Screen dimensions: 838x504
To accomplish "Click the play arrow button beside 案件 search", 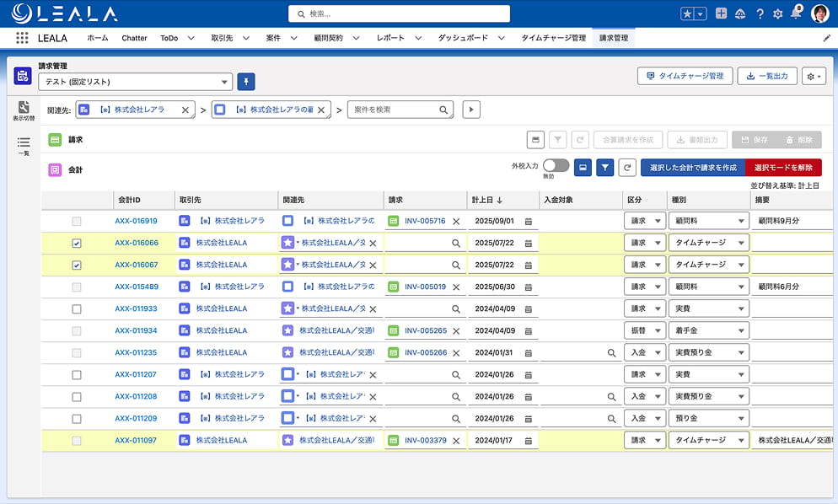I will [x=470, y=110].
